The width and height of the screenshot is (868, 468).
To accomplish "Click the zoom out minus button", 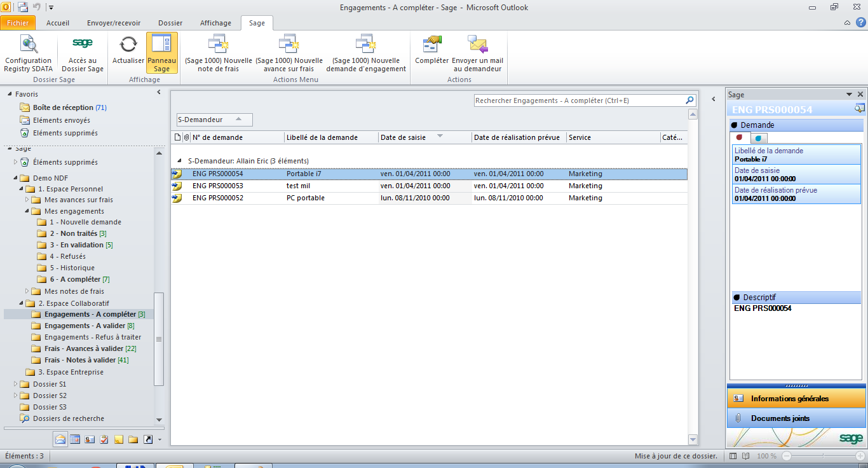I will [786, 456].
